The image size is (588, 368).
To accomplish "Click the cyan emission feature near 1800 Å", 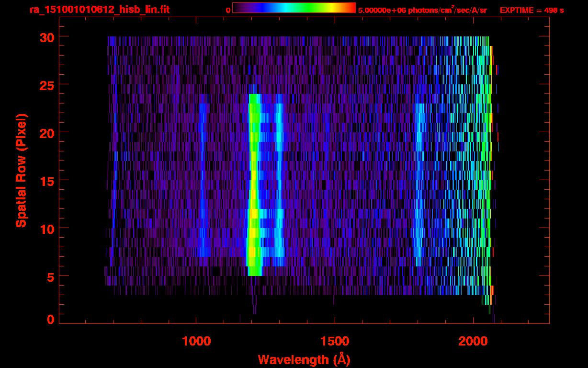I will tap(419, 185).
